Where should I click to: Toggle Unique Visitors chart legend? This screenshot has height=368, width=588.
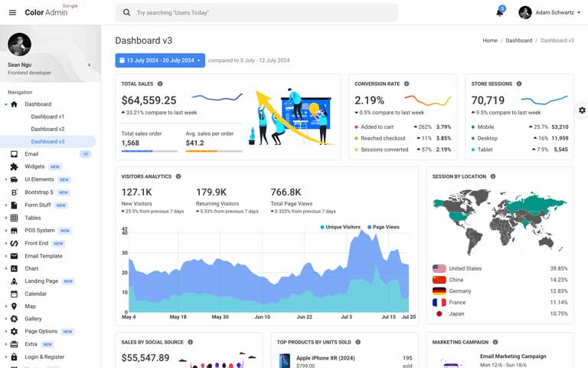point(341,227)
